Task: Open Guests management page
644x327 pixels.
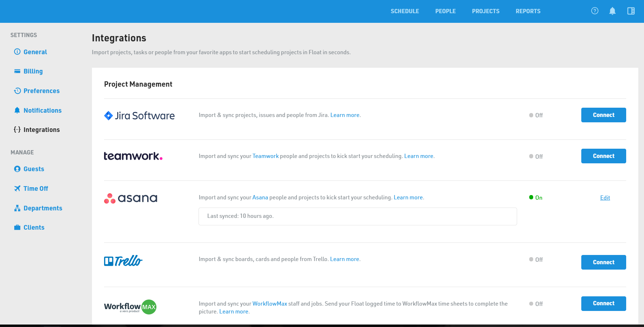Action: 34,169
